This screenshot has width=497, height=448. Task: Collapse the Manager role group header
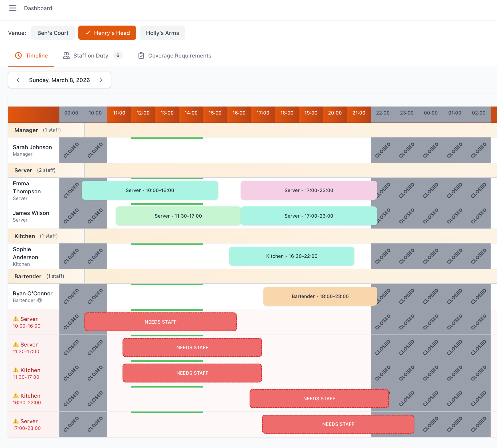click(x=37, y=130)
